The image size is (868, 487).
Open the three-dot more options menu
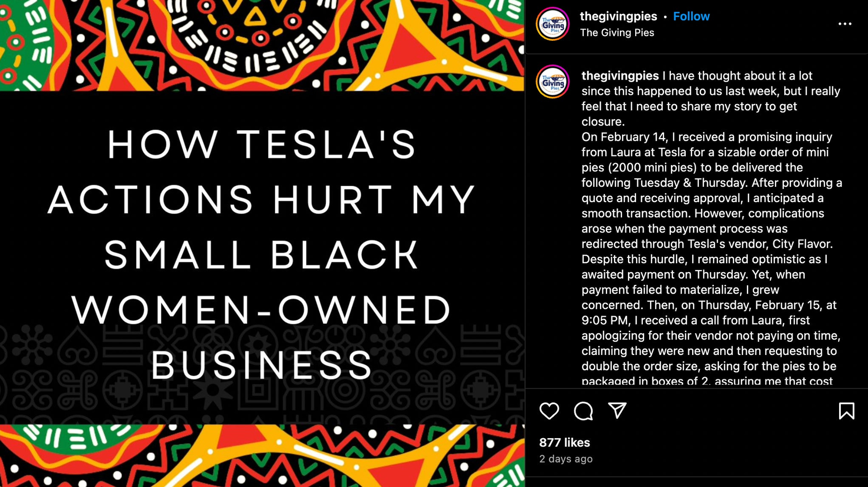pos(844,24)
